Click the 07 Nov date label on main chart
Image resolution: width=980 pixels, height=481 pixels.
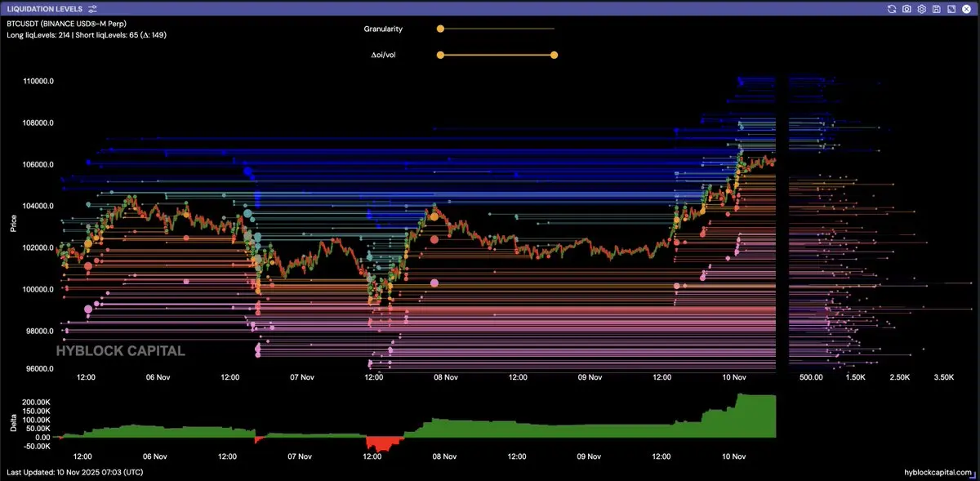tap(302, 377)
